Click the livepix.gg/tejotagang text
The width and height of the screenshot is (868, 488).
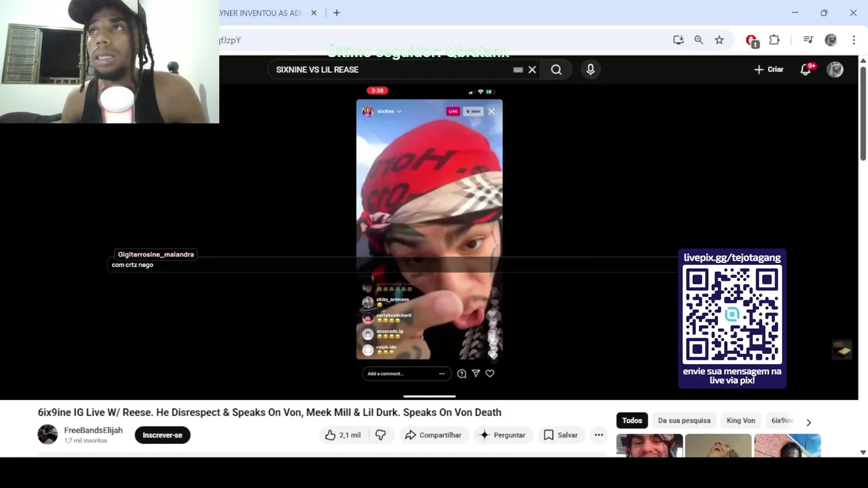732,258
